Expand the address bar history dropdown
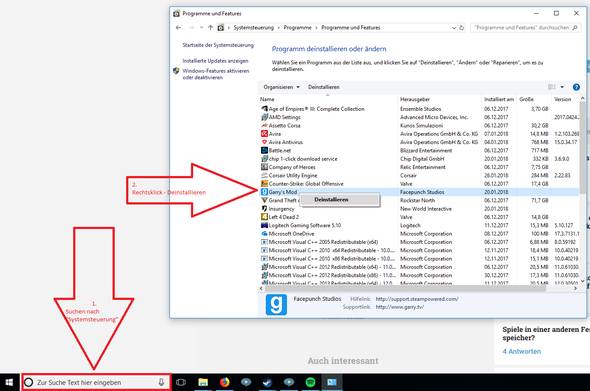Image resolution: width=590 pixels, height=391 pixels. [453, 28]
